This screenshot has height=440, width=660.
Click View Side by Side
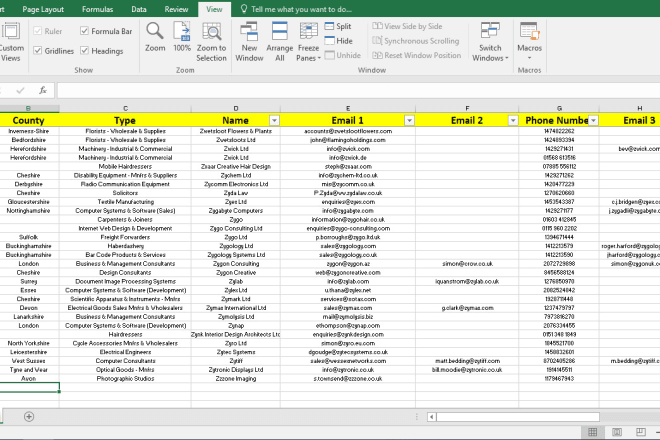407,26
